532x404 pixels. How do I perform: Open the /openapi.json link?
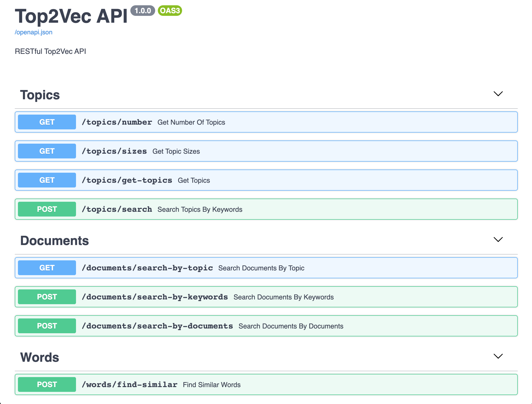34,32
